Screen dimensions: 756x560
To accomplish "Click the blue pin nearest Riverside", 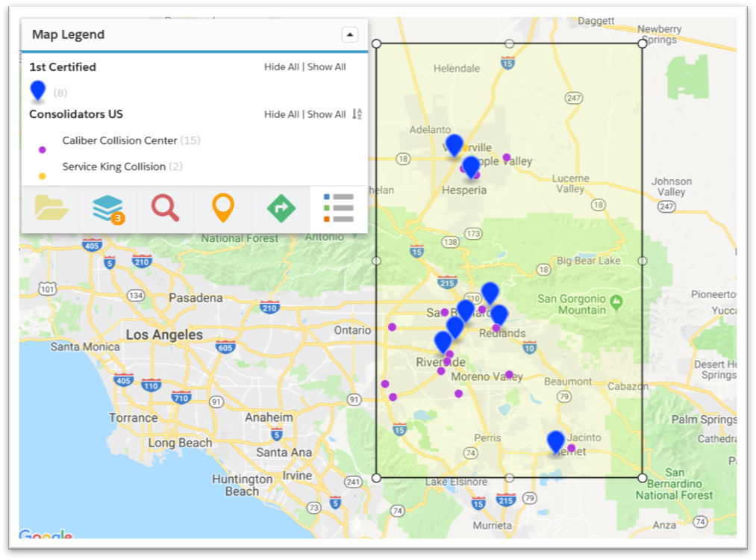I will click(443, 343).
